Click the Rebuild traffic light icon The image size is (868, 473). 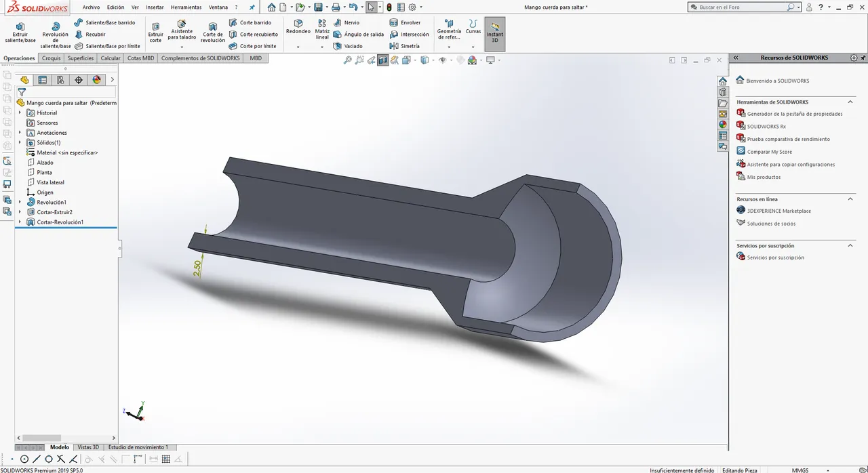click(389, 7)
